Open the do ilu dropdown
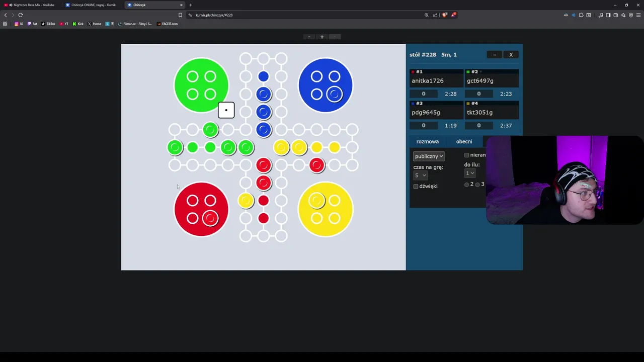Image resolution: width=644 pixels, height=362 pixels. (x=470, y=173)
